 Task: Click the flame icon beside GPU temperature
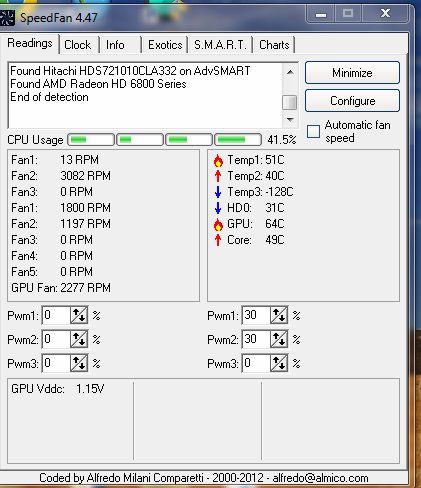point(218,225)
